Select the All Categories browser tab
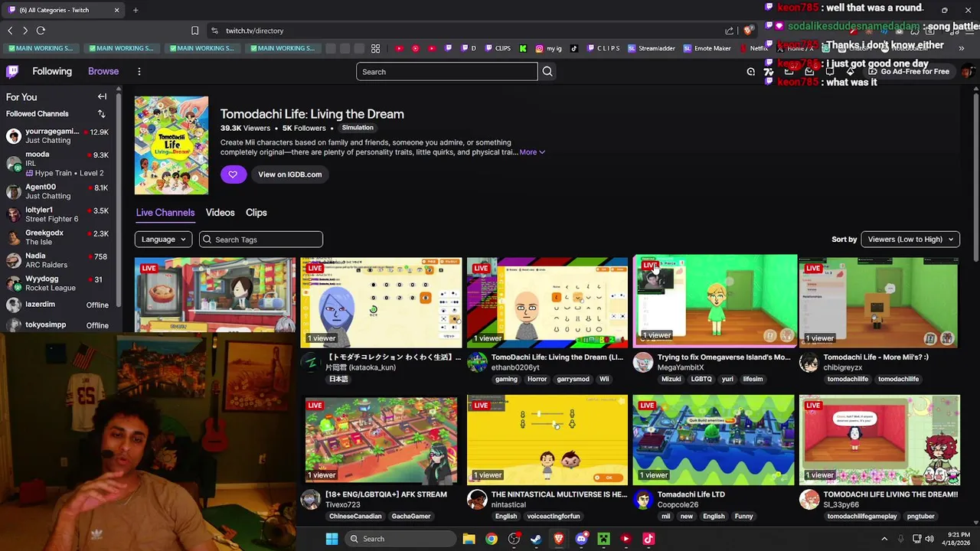This screenshot has height=551, width=980. (62, 10)
